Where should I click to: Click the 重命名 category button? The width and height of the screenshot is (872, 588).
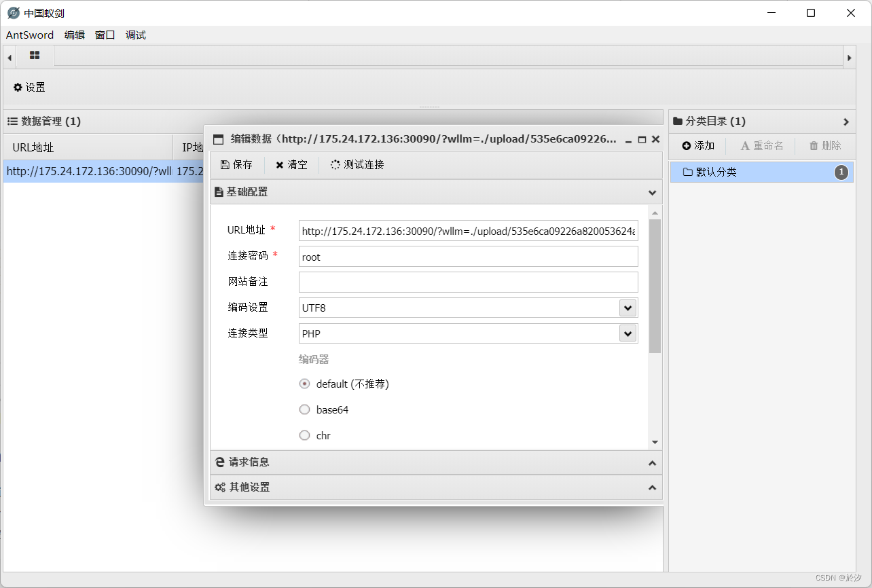point(762,146)
